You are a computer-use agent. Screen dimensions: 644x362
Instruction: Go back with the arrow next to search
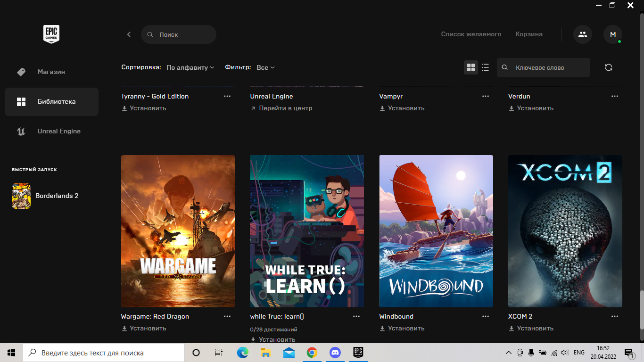(x=129, y=34)
